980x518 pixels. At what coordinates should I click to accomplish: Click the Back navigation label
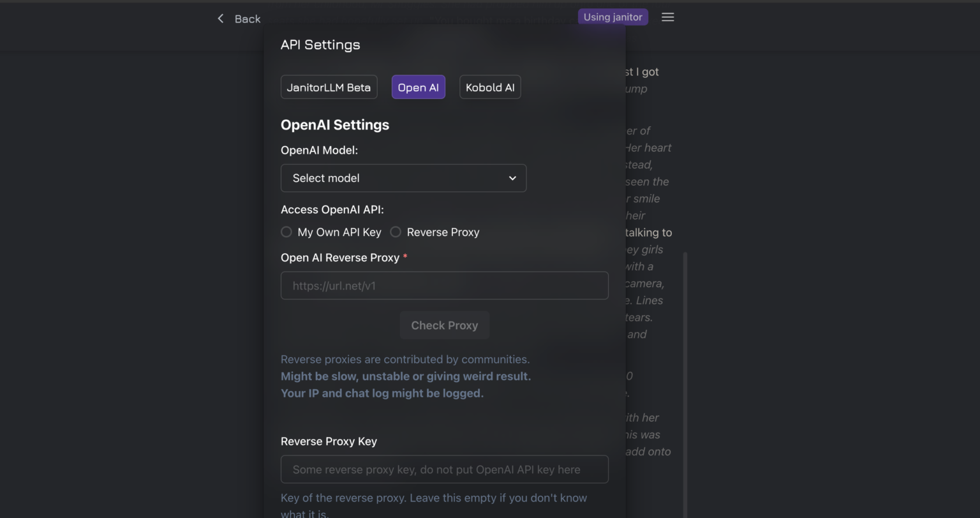247,18
